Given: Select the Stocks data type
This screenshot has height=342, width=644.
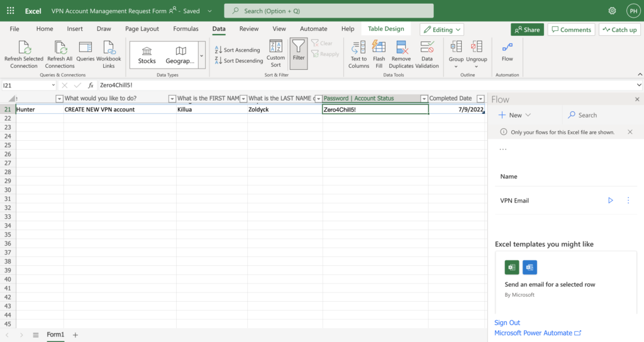Looking at the screenshot, I should 147,55.
